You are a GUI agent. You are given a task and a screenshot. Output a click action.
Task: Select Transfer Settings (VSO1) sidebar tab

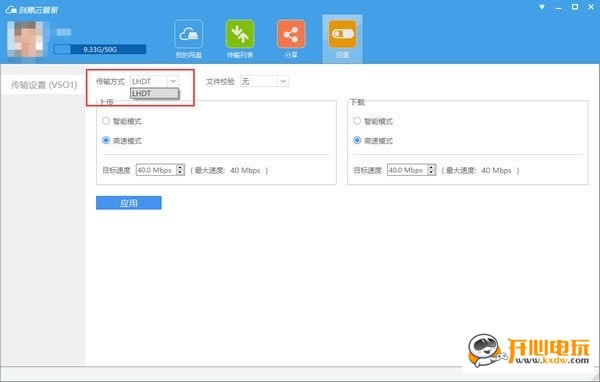click(x=44, y=85)
